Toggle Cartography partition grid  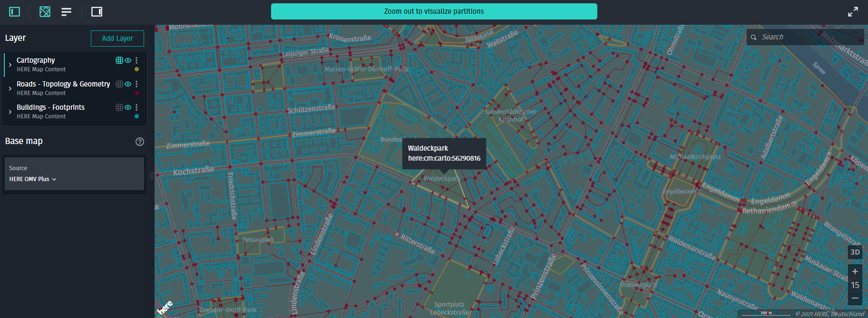point(119,60)
